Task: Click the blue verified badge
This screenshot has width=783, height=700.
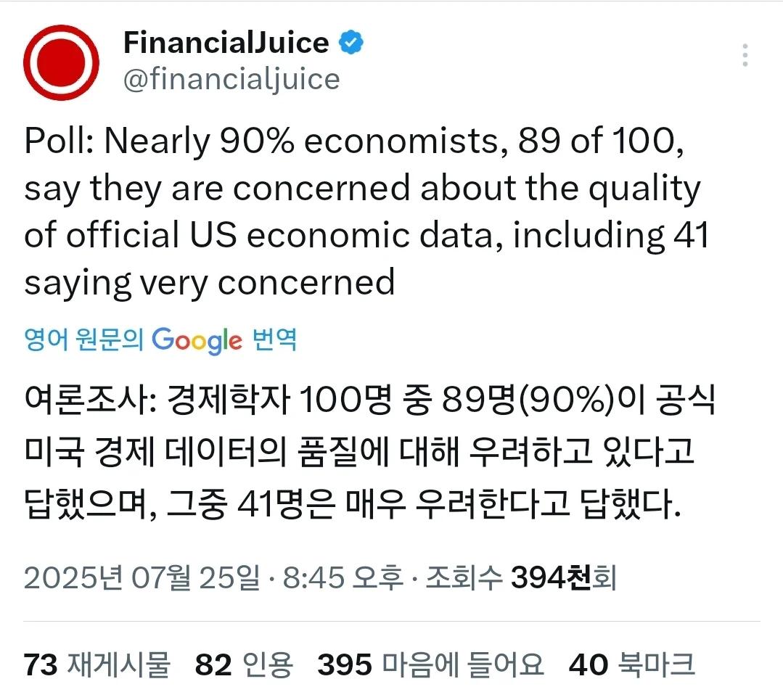Action: (x=351, y=42)
